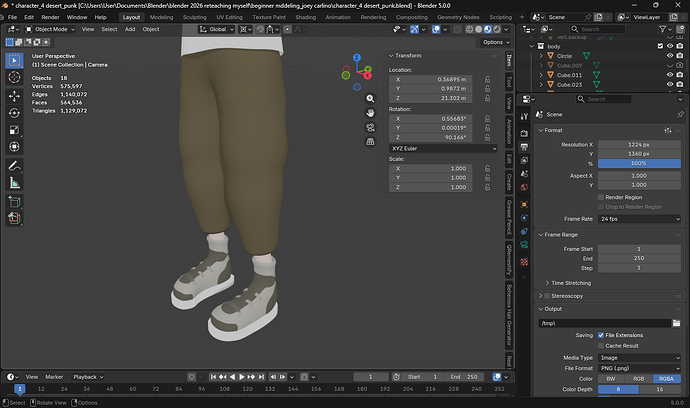Switch to the Sculpting workspace tab
Image resolution: width=690 pixels, height=408 pixels.
tap(195, 17)
